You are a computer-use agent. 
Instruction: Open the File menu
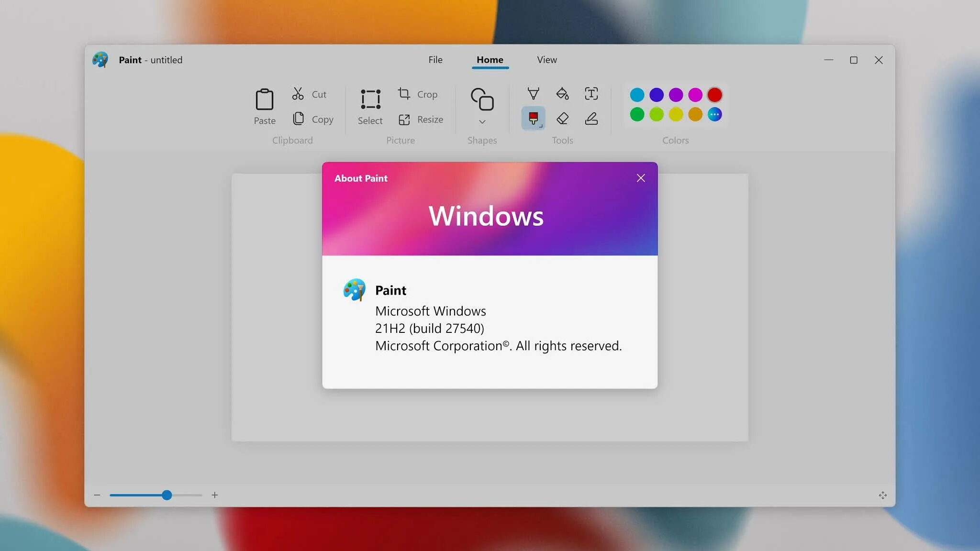pyautogui.click(x=435, y=60)
